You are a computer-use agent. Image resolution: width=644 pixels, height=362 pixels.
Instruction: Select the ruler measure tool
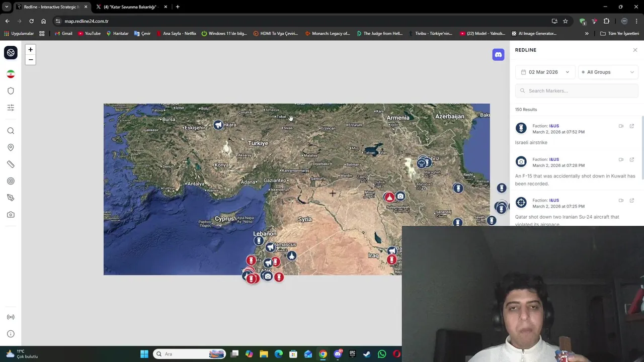tap(11, 164)
